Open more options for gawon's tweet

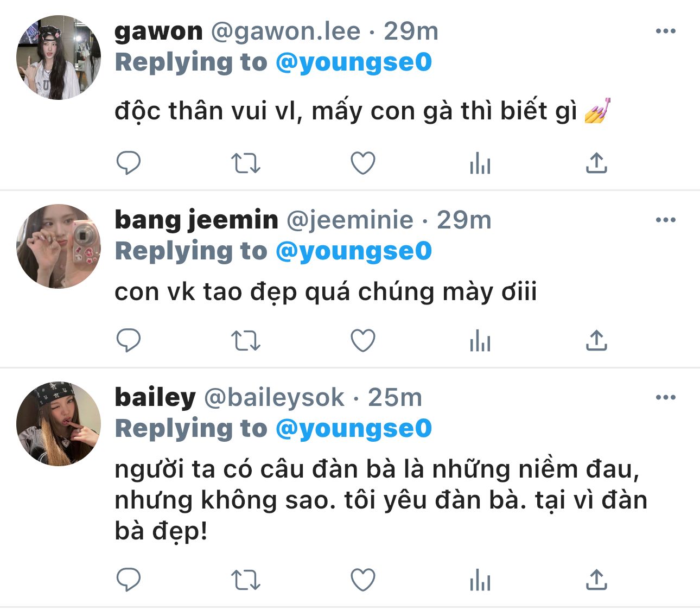point(665,31)
